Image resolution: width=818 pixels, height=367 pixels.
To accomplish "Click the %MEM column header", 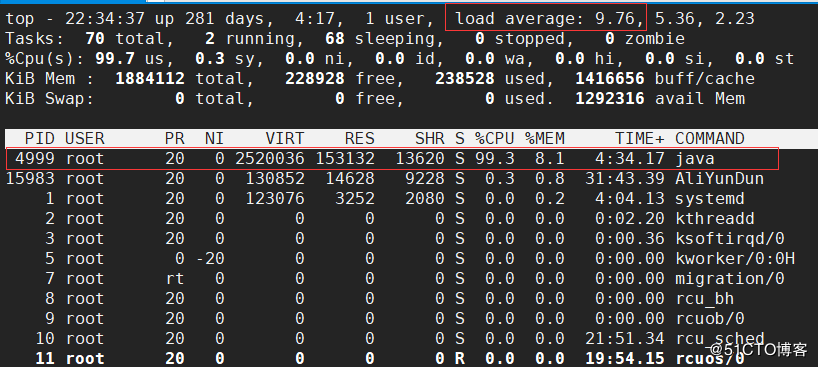I will click(x=545, y=139).
